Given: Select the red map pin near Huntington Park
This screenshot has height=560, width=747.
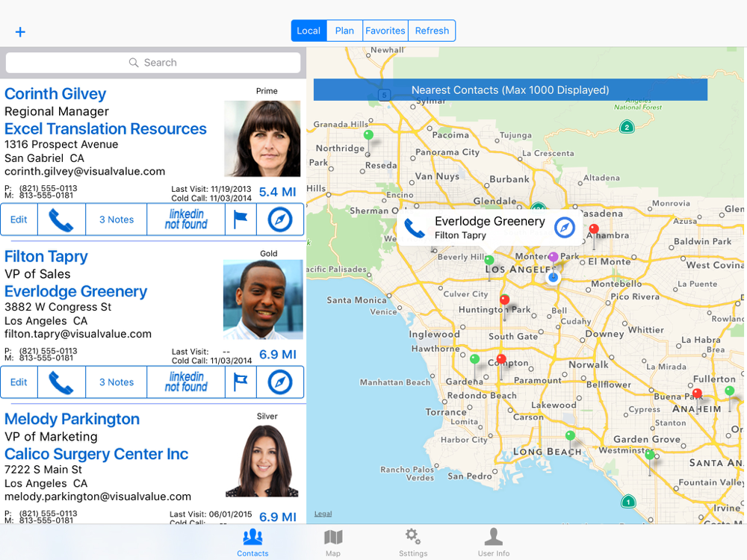Looking at the screenshot, I should [x=504, y=299].
